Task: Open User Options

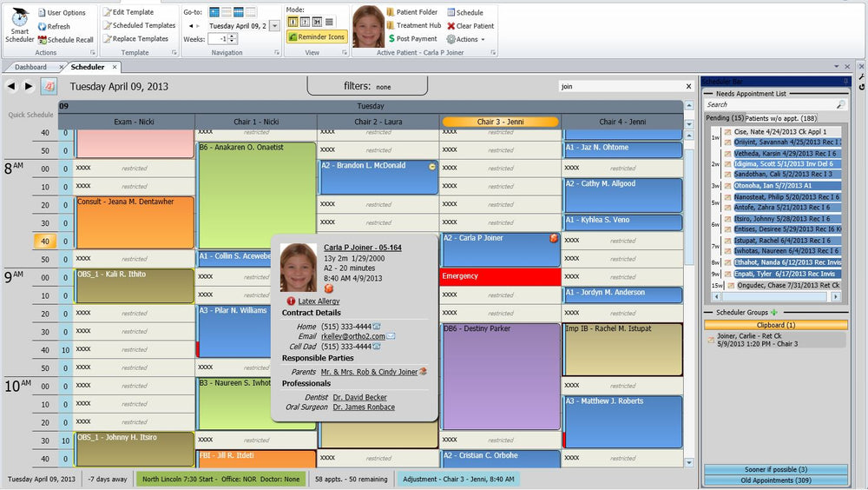Action: coord(62,12)
